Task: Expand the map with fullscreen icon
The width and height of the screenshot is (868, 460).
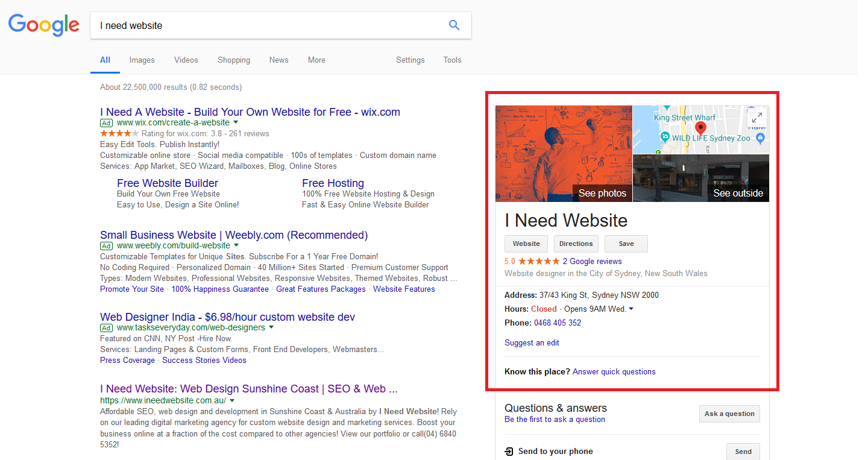Action: (x=757, y=118)
